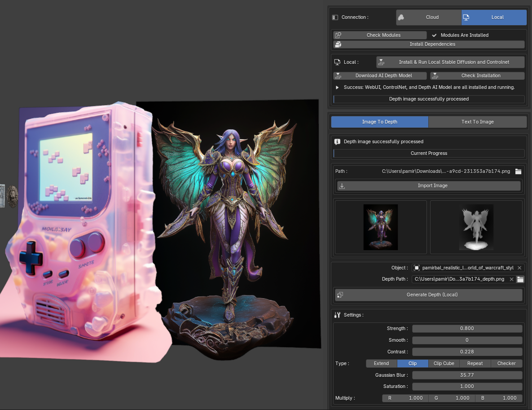Select the Checker type option

(x=506, y=363)
